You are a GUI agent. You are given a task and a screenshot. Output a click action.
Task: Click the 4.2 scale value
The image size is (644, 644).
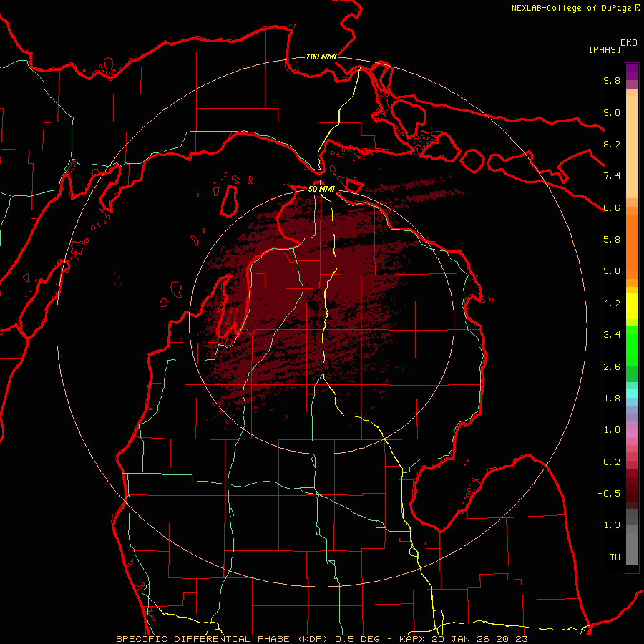click(x=612, y=303)
